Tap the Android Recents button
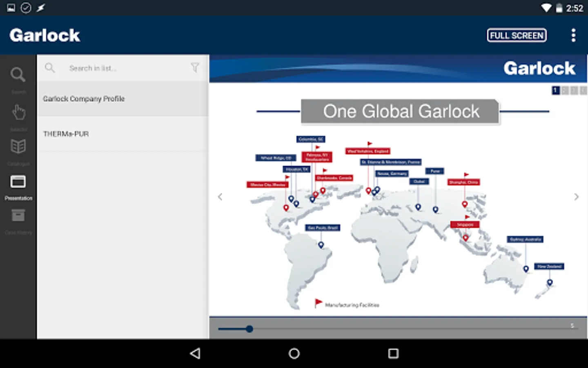The height and width of the screenshot is (368, 588). click(x=393, y=353)
